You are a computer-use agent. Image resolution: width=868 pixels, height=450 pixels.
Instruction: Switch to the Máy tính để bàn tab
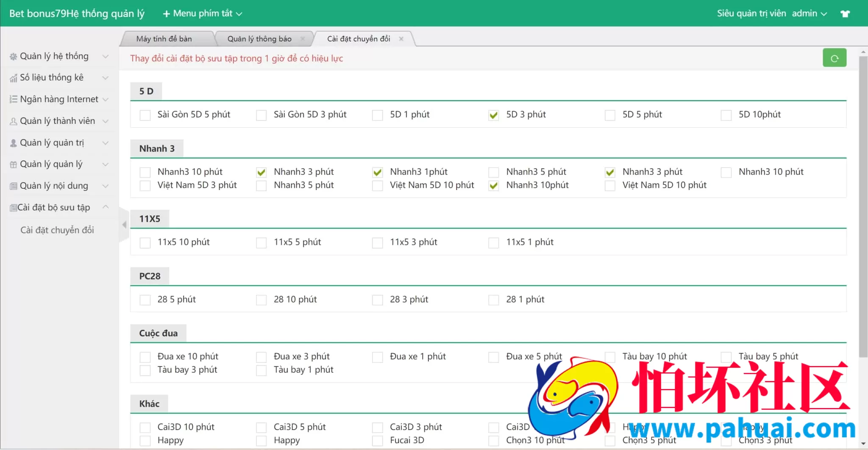pyautogui.click(x=164, y=39)
